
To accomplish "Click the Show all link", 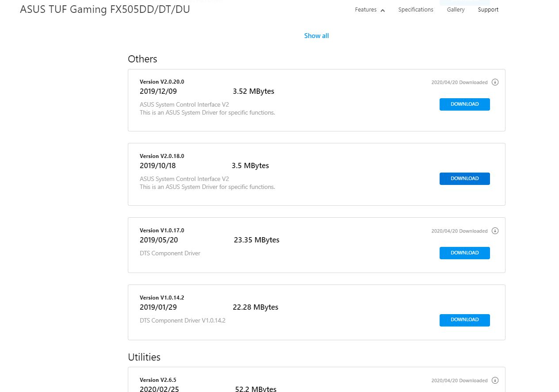I will (316, 36).
